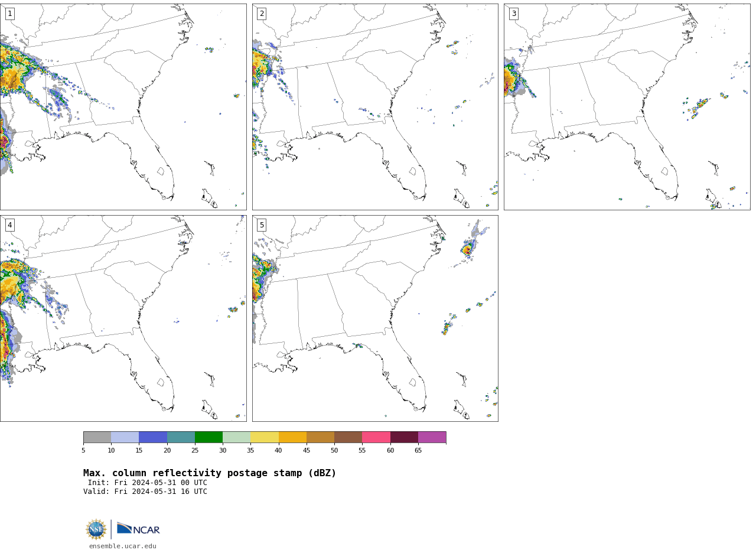Click the colorbar tick label 65
756x553 pixels.
coord(418,451)
